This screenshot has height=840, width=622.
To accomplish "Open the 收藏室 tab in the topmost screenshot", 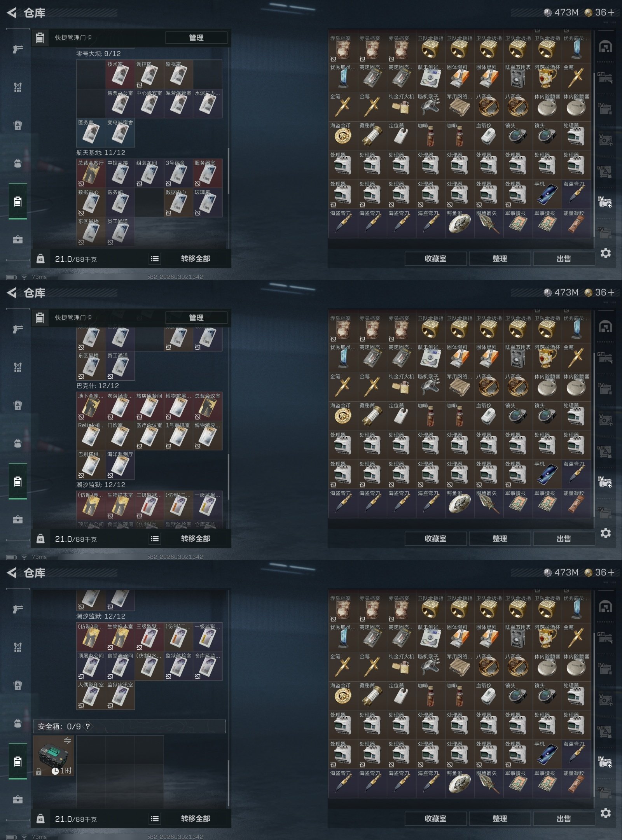I will [x=435, y=259].
